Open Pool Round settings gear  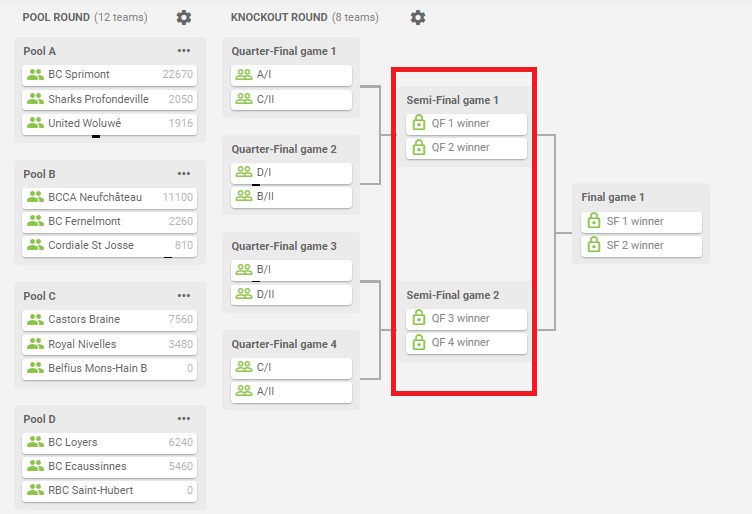click(184, 18)
